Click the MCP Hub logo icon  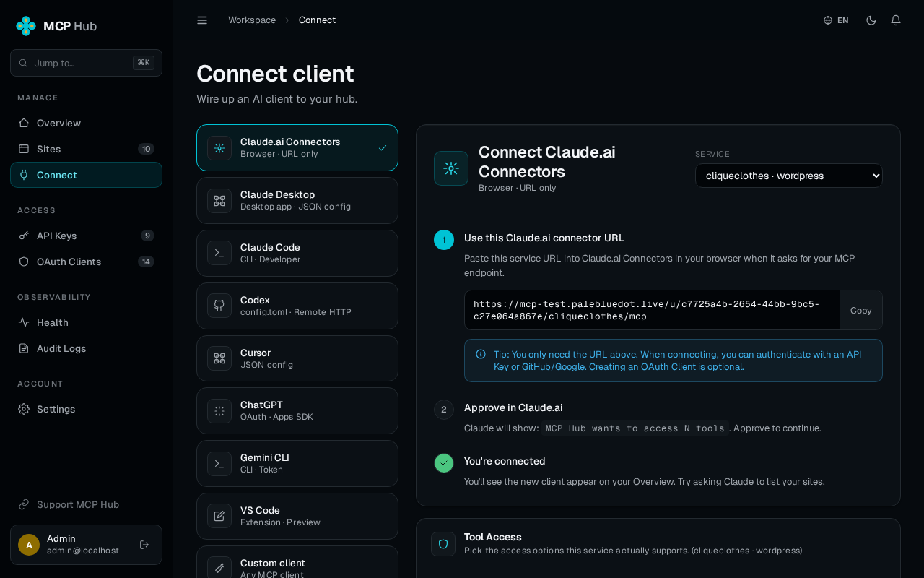[26, 26]
